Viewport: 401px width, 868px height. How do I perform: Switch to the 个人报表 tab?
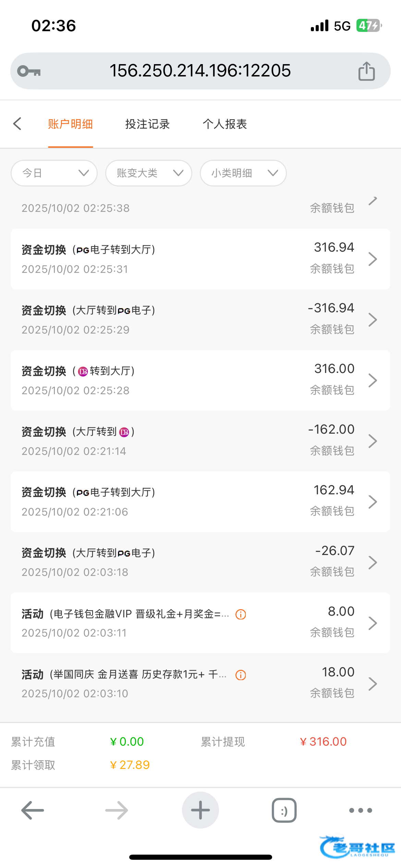tap(225, 124)
